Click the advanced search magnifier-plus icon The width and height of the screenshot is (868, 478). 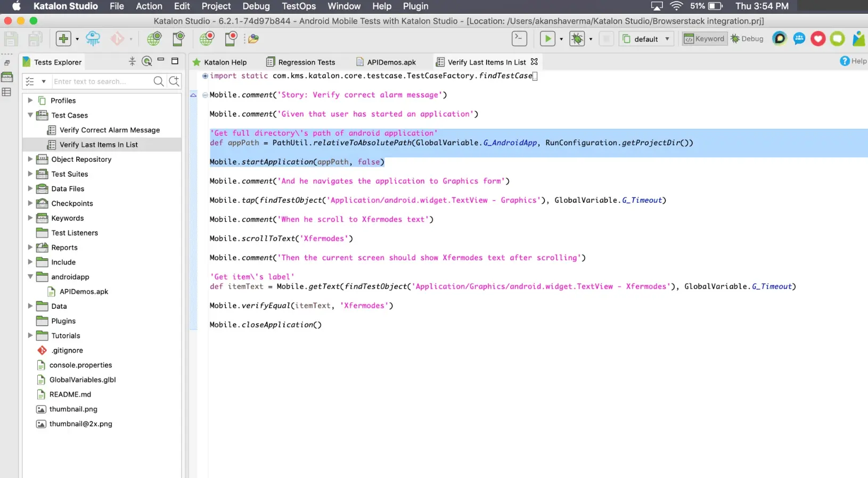pyautogui.click(x=174, y=81)
